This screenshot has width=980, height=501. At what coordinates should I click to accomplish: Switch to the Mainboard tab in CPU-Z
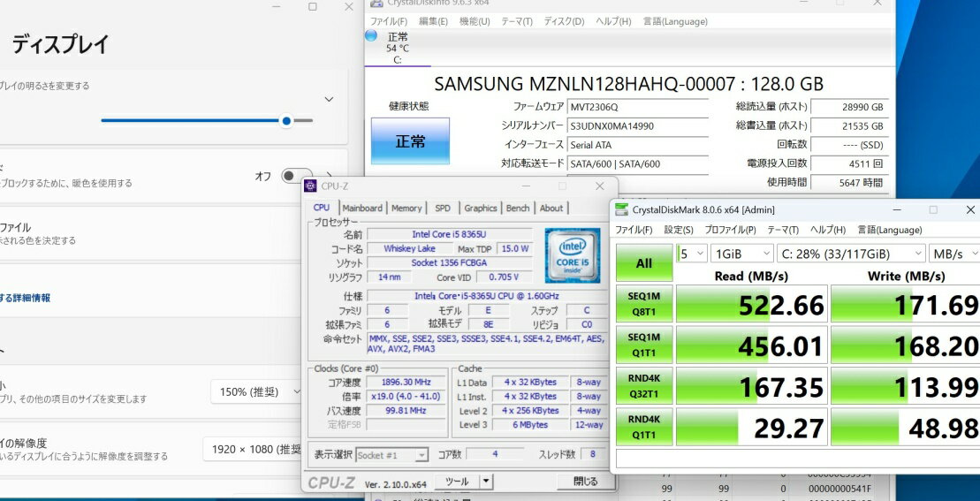(362, 208)
